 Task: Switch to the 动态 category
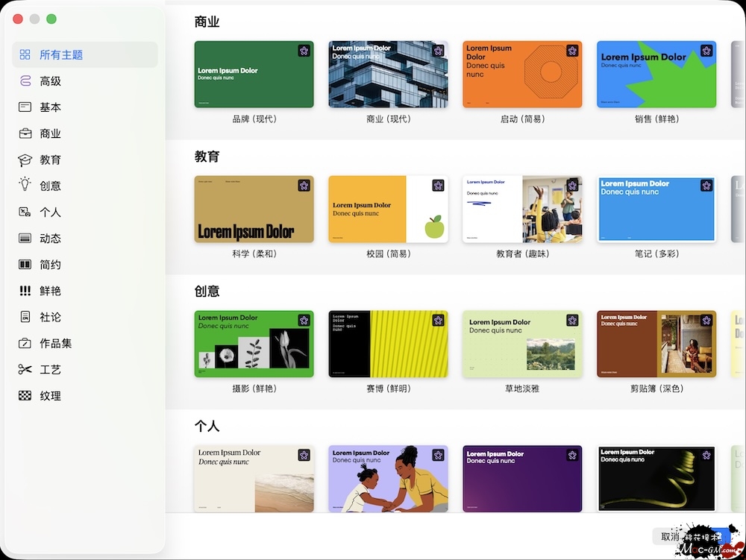[x=50, y=239]
